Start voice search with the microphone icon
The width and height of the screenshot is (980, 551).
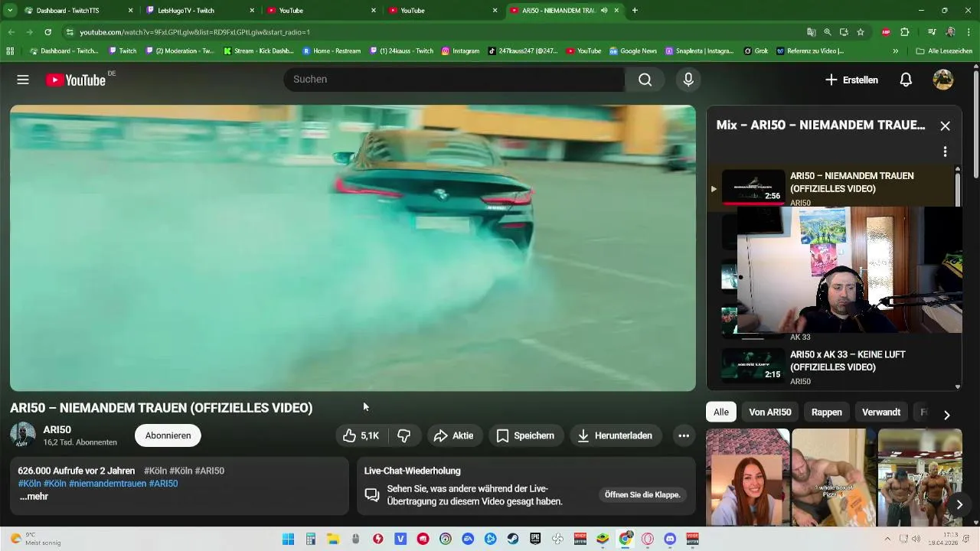(688, 80)
